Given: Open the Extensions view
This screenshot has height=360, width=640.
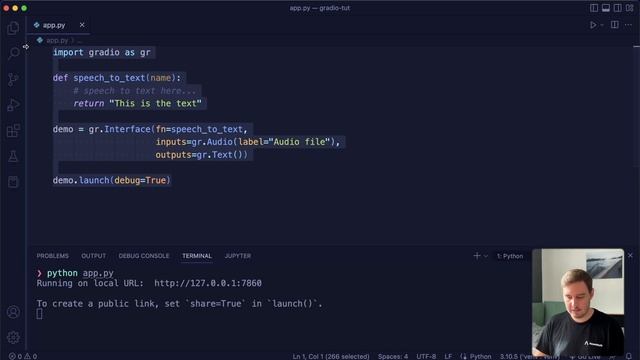Looking at the screenshot, I should click(13, 131).
